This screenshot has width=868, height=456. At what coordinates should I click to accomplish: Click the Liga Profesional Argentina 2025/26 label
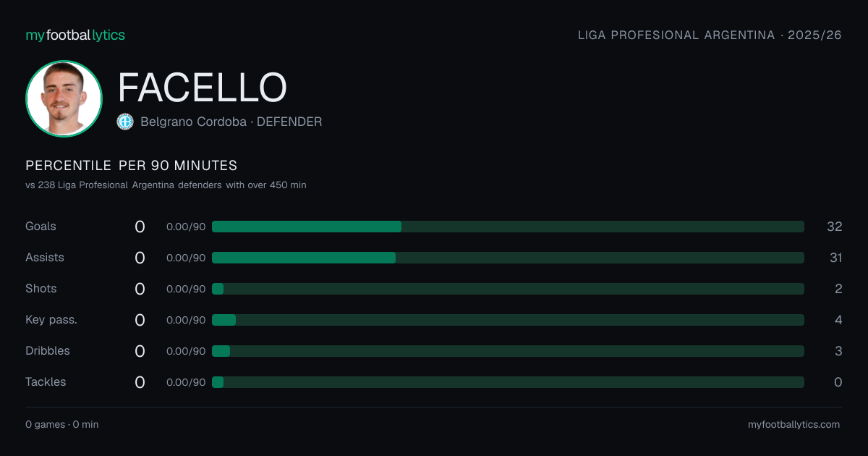tap(710, 35)
